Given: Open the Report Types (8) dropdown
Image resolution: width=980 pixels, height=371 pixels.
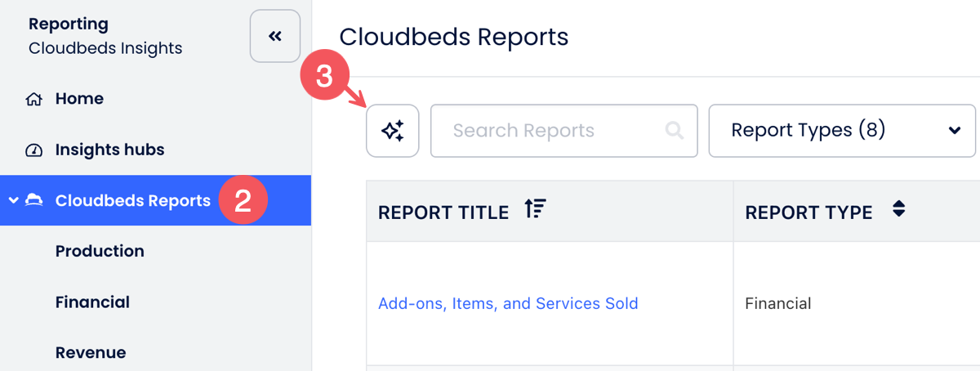Looking at the screenshot, I should click(841, 131).
